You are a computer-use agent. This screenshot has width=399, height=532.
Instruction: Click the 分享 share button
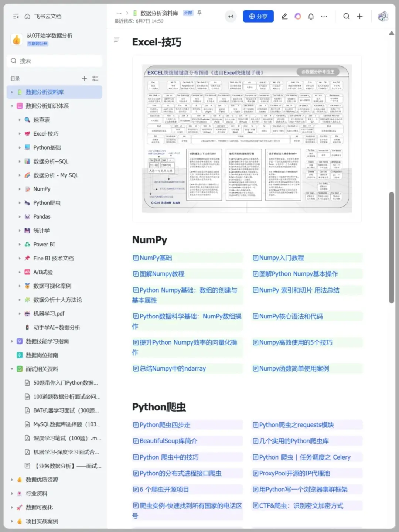coord(258,16)
